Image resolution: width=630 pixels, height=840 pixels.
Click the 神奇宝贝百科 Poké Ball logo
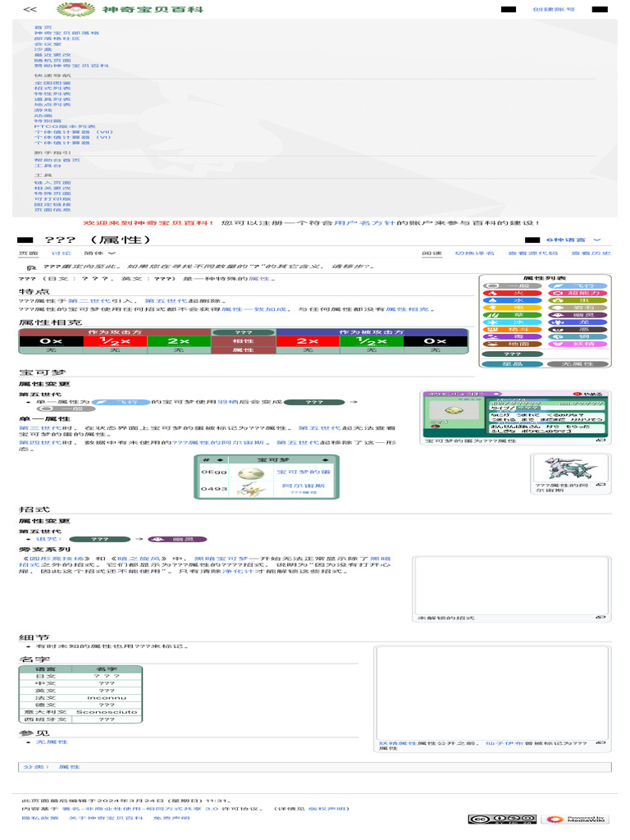(x=75, y=9)
